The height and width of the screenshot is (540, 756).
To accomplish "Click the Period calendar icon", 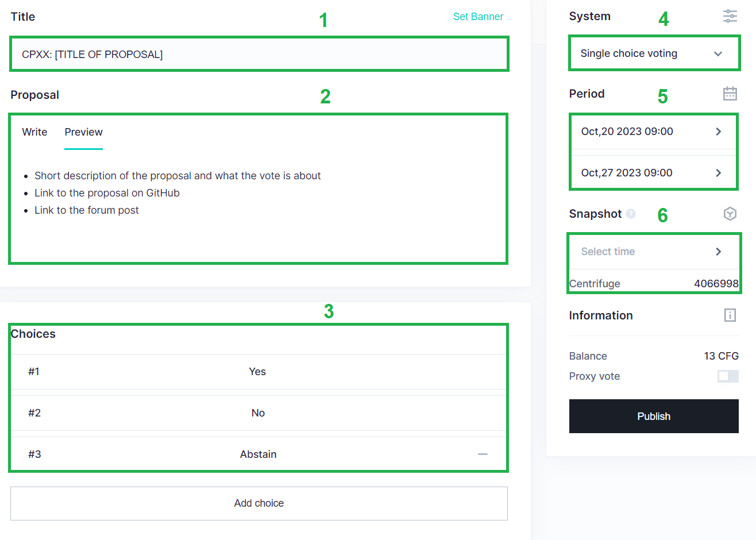I will (730, 94).
